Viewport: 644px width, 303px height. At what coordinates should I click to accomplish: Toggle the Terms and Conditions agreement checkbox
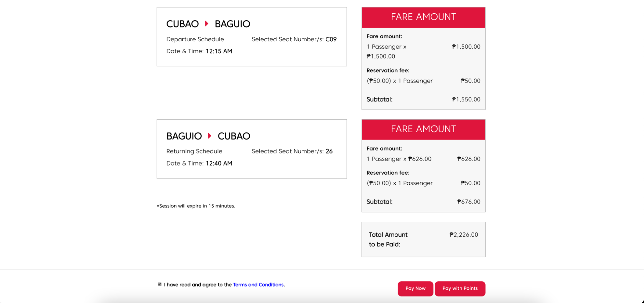coord(159,284)
